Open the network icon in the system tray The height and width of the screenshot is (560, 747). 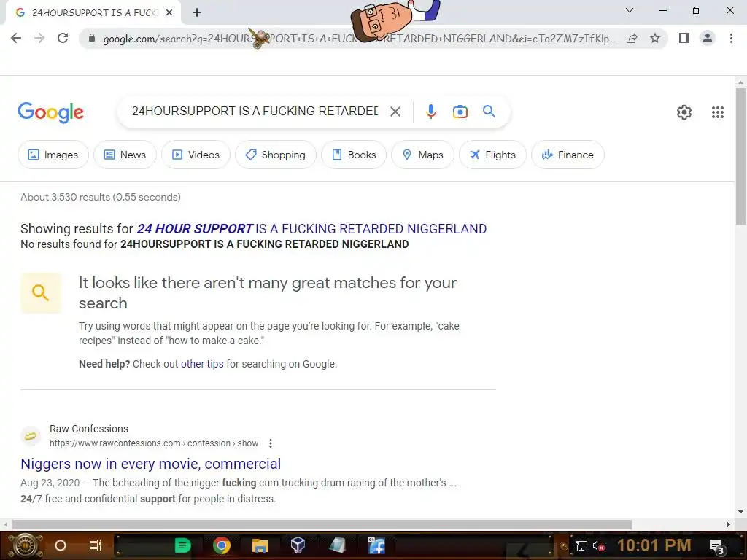581,545
